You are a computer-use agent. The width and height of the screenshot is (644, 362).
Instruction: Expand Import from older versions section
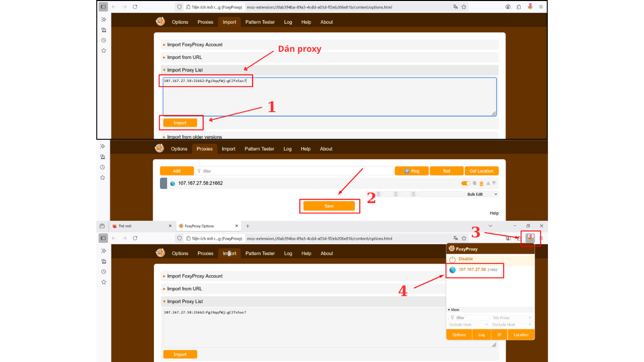330,136
